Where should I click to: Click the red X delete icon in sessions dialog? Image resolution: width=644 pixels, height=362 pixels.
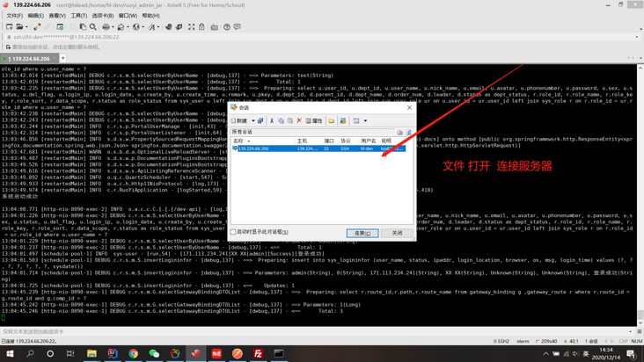pyautogui.click(x=299, y=120)
